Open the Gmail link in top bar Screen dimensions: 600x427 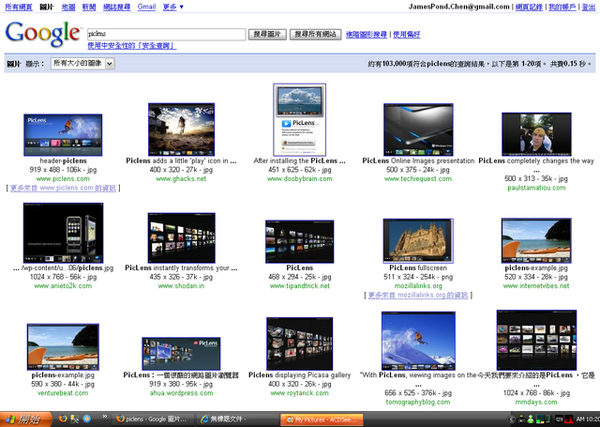[147, 7]
